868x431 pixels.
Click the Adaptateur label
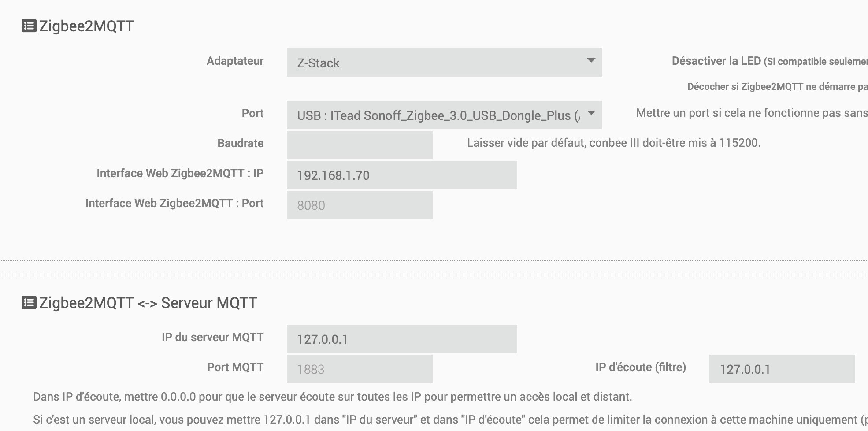coord(235,61)
